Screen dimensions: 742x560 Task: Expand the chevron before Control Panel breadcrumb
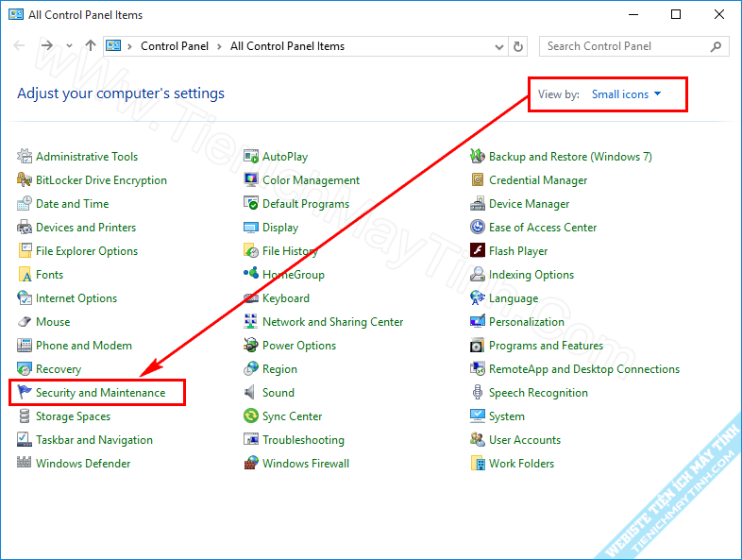tap(129, 46)
